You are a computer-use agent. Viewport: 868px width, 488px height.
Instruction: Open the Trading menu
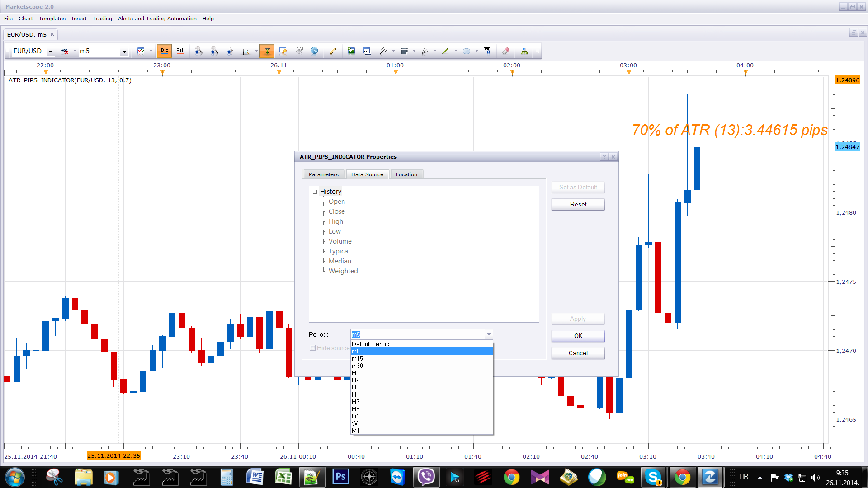tap(102, 19)
